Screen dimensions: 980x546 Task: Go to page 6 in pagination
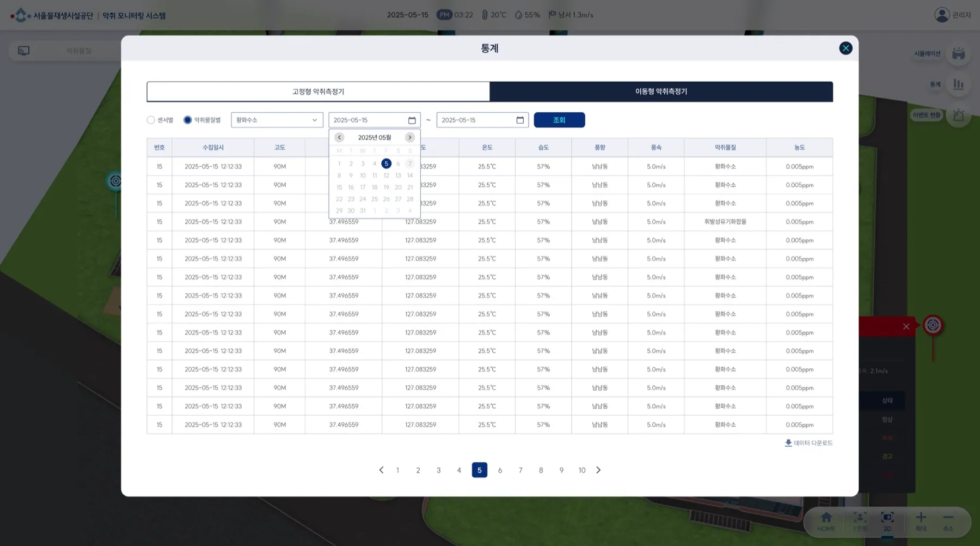tap(500, 470)
